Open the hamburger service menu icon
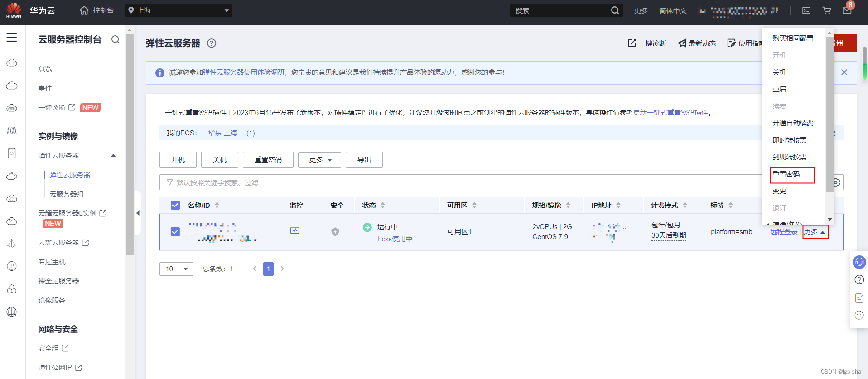Viewport: 868px width, 379px height. point(12,37)
